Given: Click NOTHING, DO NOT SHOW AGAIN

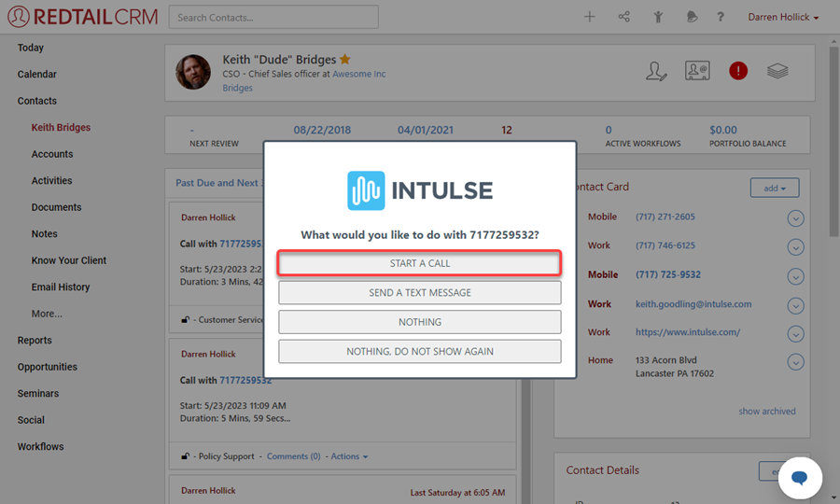Looking at the screenshot, I should click(x=420, y=351).
